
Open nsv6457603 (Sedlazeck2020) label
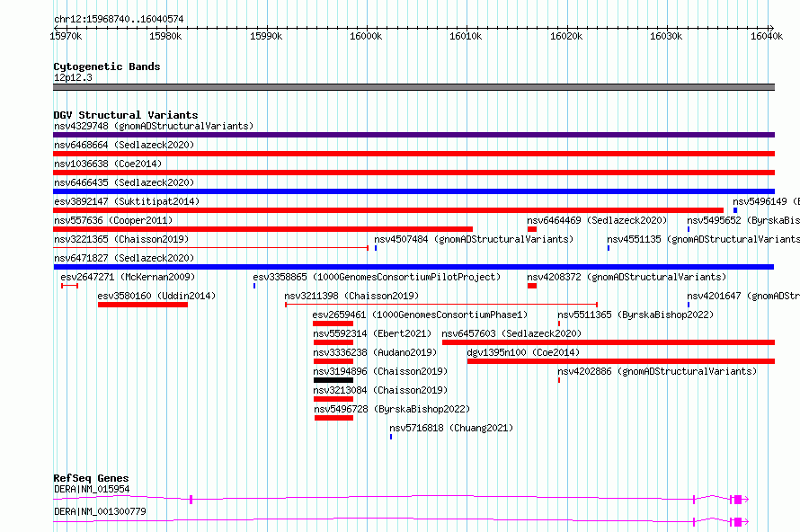511,333
